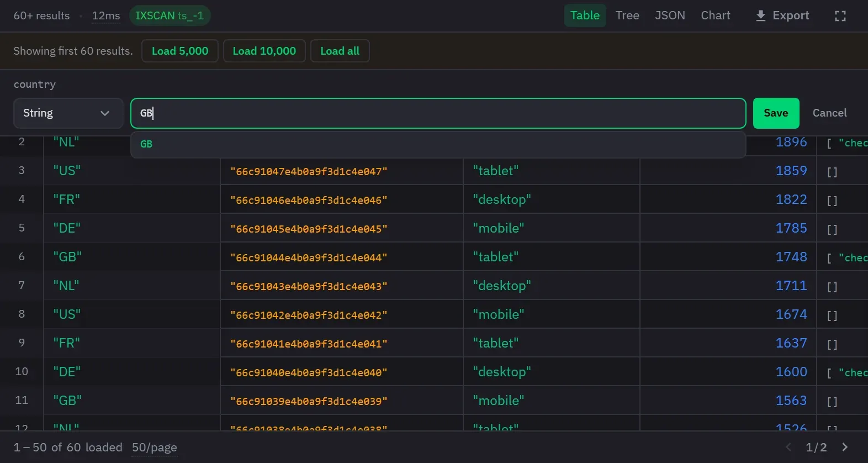Click id 66c91046e4b0a9f3d1c4e046
Image resolution: width=868 pixels, height=463 pixels.
click(x=309, y=200)
